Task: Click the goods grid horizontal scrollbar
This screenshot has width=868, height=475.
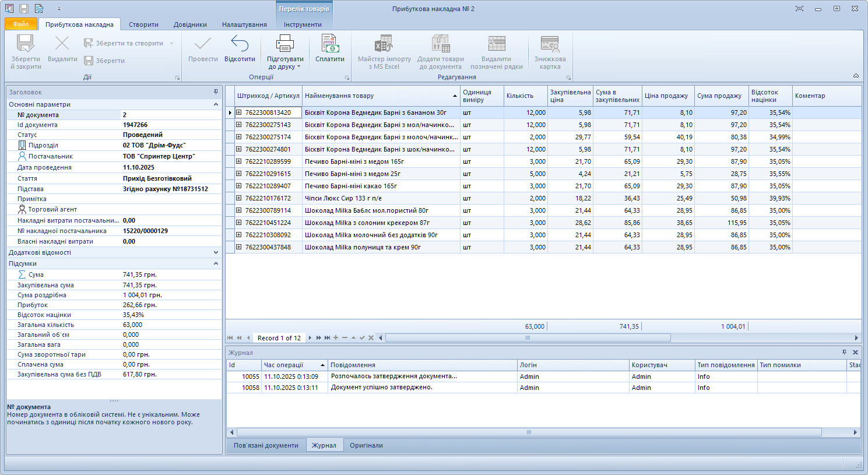Action: (528, 338)
